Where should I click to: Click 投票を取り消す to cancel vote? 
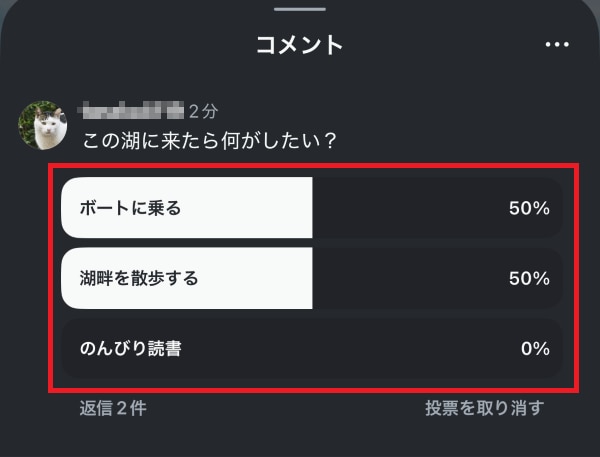point(484,407)
